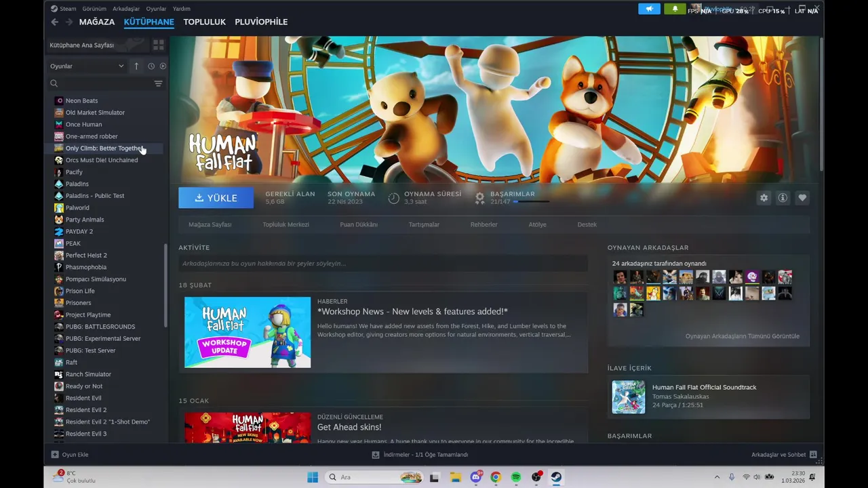Image resolution: width=868 pixels, height=488 pixels.
Task: Open Kütüphane Ana Sayfası button
Action: [x=98, y=45]
